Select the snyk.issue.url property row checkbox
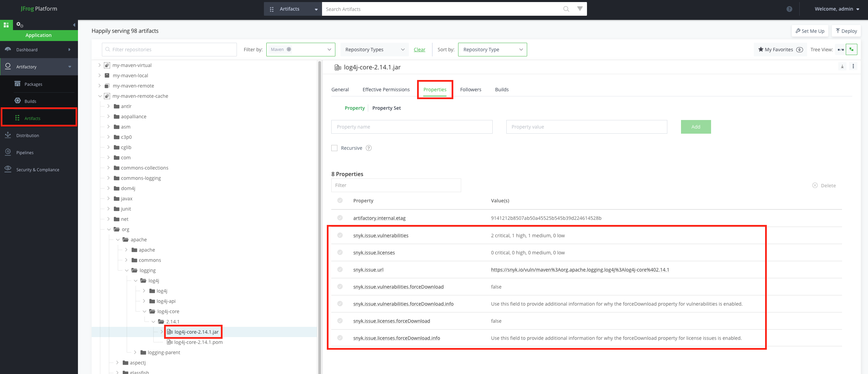 click(340, 269)
